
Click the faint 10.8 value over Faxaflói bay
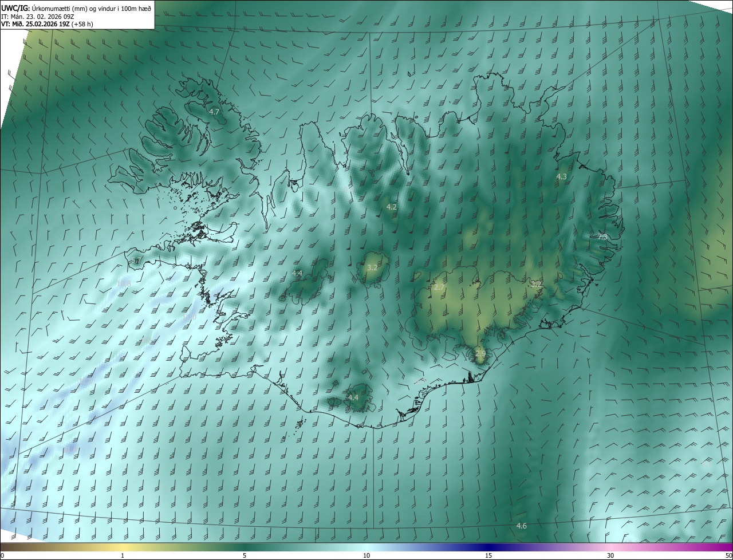124,283
